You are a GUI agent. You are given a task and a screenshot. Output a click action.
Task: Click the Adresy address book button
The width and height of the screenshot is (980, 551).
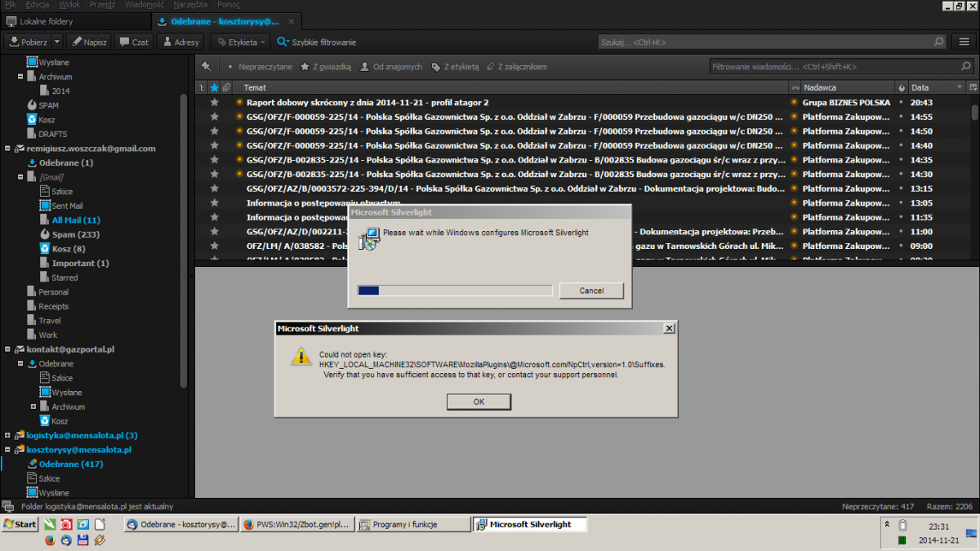click(180, 42)
